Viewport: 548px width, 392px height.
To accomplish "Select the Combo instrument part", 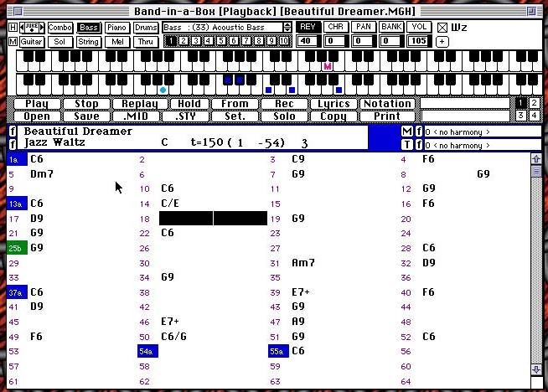I will tap(60, 28).
